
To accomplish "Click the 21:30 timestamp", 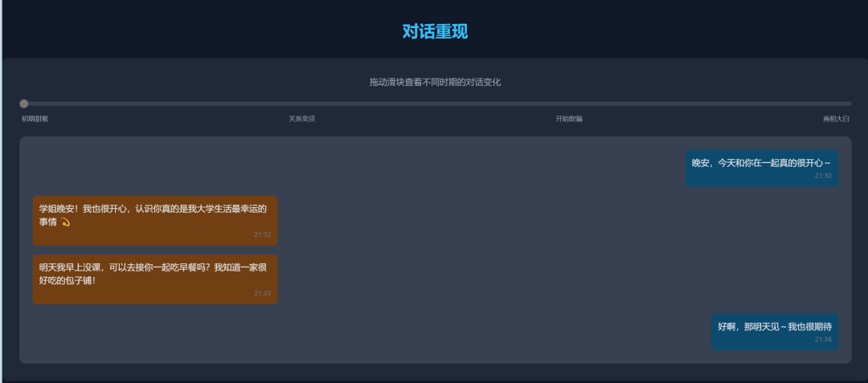I will [823, 176].
